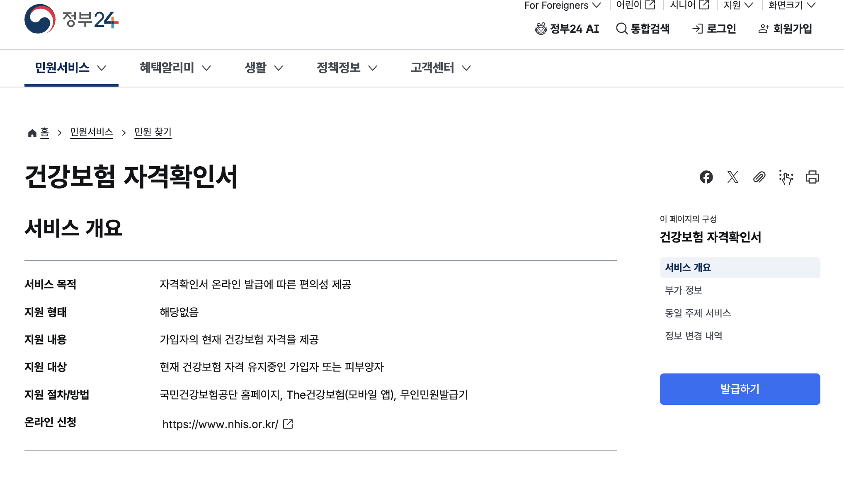This screenshot has height=504, width=844.
Task: Open the 고객센터 menu
Action: click(440, 68)
